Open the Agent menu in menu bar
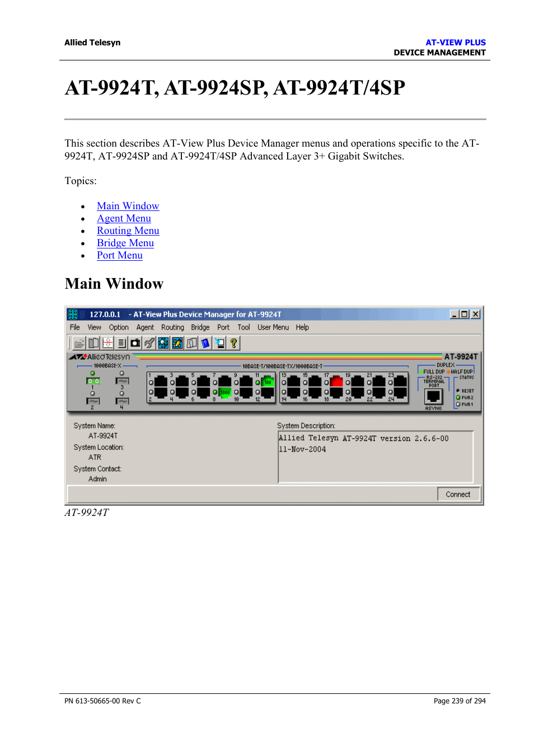Screen dimensions: 534x756 (x=145, y=327)
